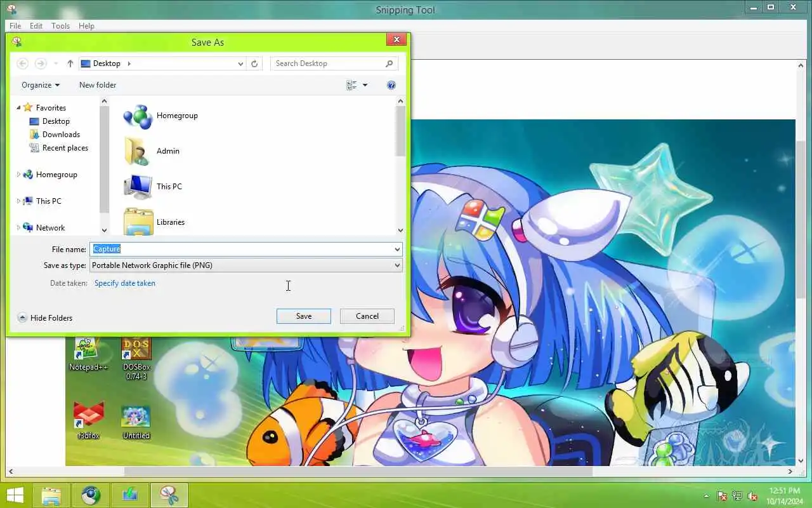Image resolution: width=812 pixels, height=508 pixels.
Task: Open the File name history dropdown
Action: (x=398, y=250)
